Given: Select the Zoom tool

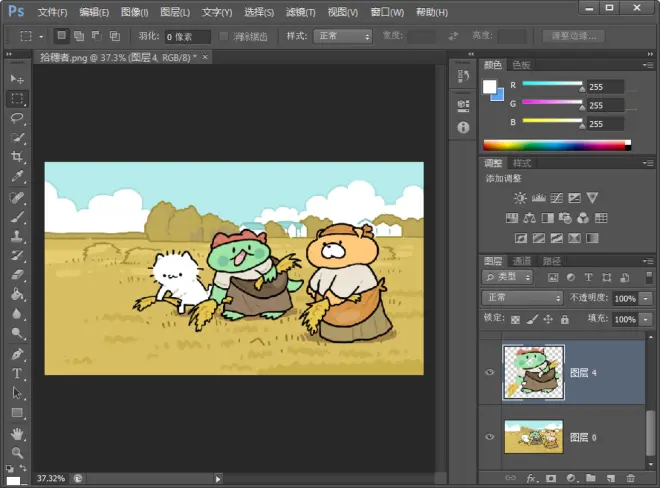Looking at the screenshot, I should tap(17, 453).
